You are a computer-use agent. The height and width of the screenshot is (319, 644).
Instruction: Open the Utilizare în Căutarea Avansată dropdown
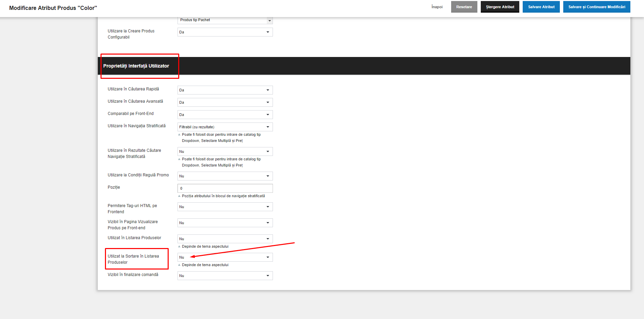(x=225, y=102)
